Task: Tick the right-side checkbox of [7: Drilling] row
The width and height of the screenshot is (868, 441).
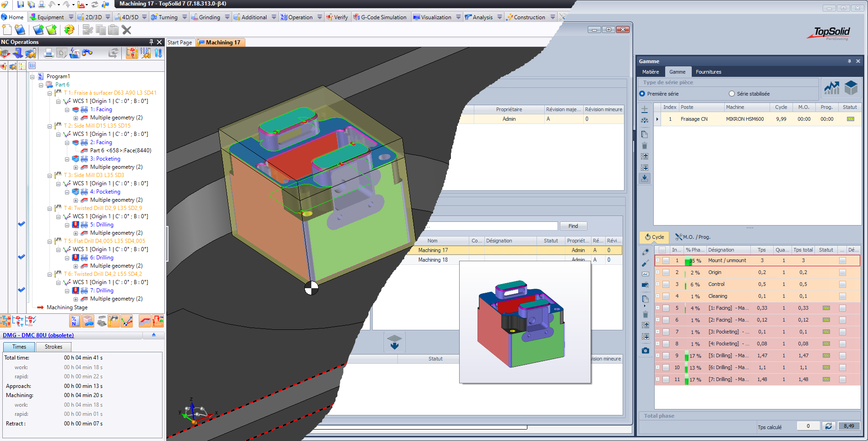Action: click(842, 380)
